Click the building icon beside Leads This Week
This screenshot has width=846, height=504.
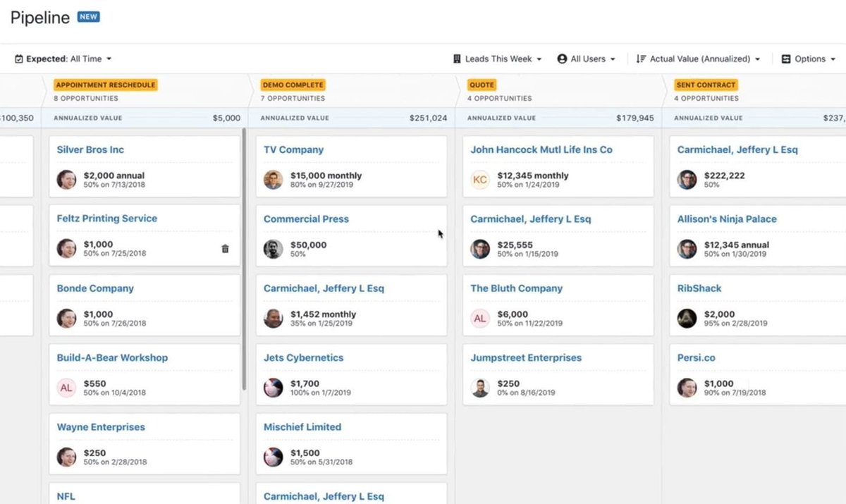click(457, 59)
